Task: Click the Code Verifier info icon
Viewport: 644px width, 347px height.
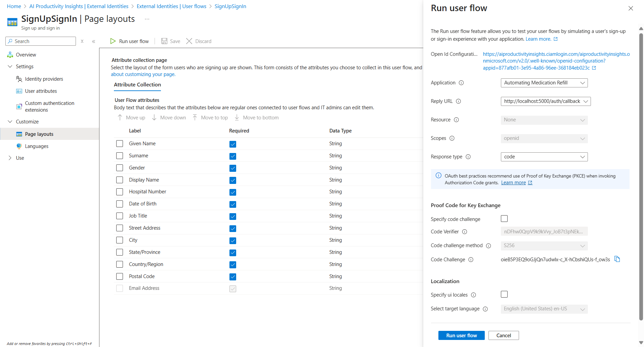Action: [x=464, y=232]
